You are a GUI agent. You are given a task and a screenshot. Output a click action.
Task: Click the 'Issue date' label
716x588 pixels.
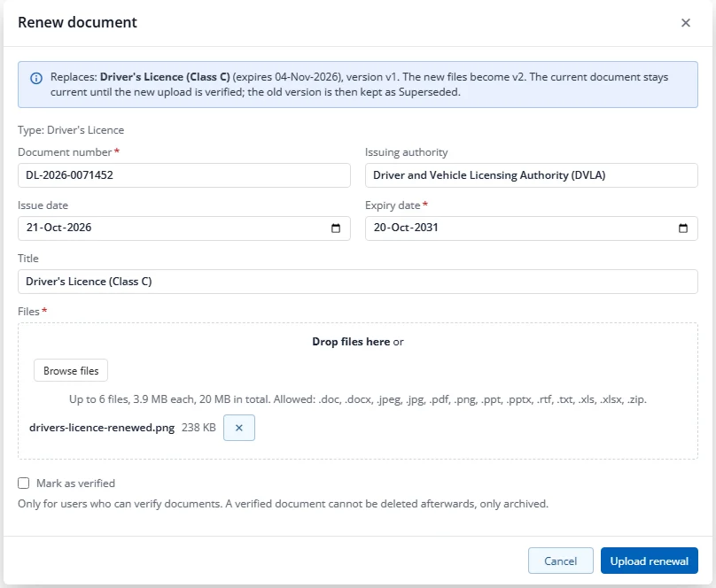coord(43,205)
